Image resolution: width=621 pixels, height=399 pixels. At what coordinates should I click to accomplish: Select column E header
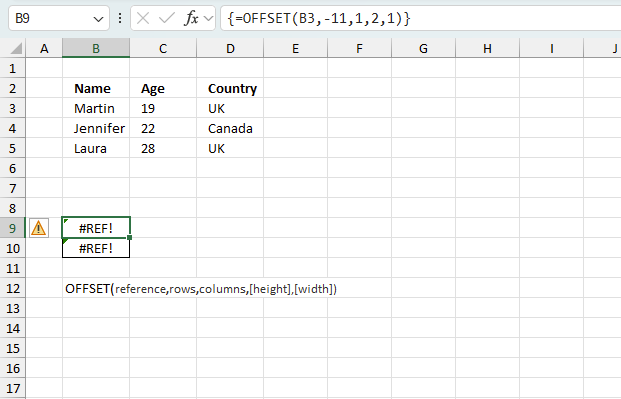pyautogui.click(x=295, y=48)
